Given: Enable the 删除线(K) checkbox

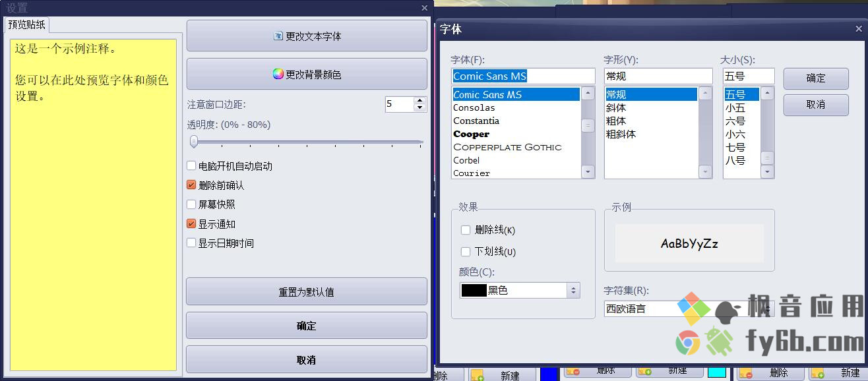Looking at the screenshot, I should point(466,230).
